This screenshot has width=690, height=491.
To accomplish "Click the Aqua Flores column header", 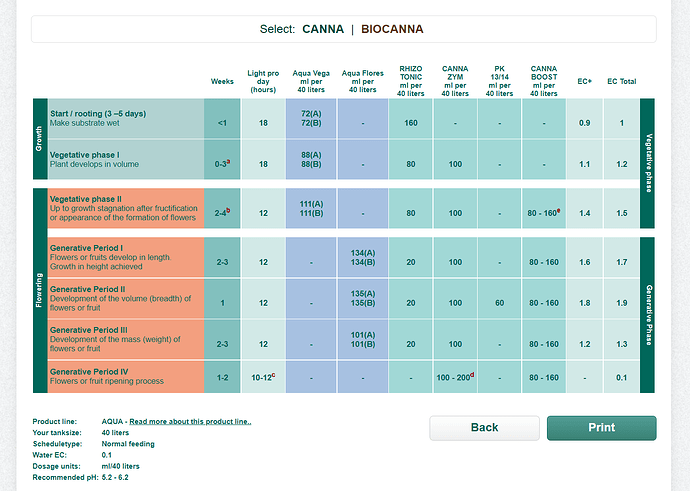I will click(363, 81).
